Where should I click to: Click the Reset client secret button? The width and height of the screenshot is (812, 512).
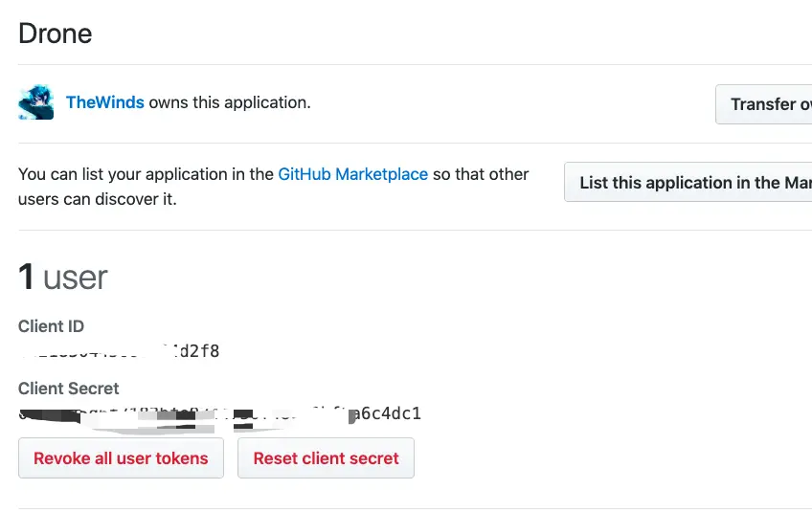tap(326, 458)
